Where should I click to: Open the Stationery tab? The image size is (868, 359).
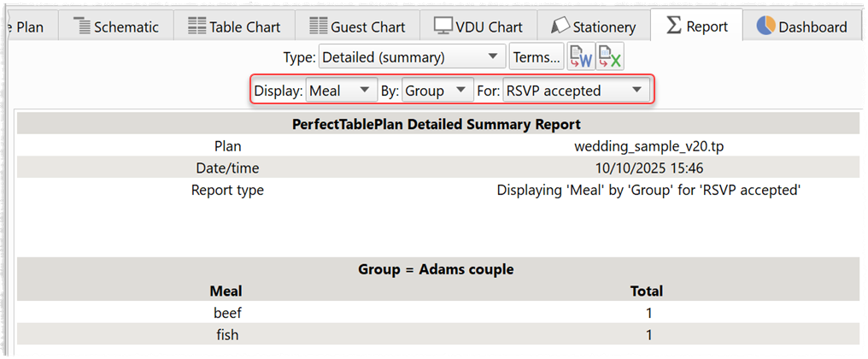point(594,26)
